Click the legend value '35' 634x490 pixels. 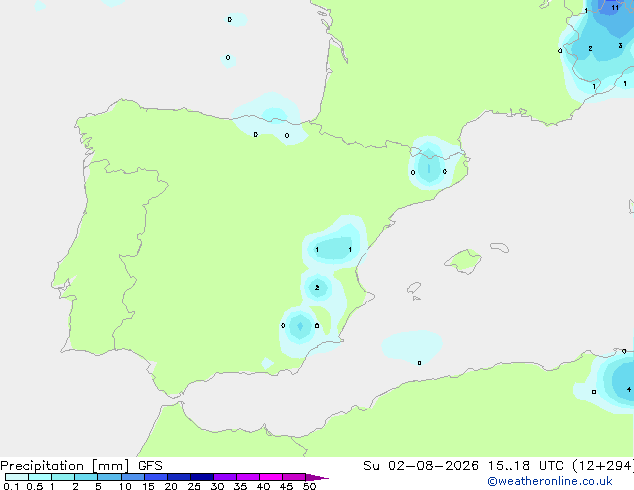tap(240, 486)
